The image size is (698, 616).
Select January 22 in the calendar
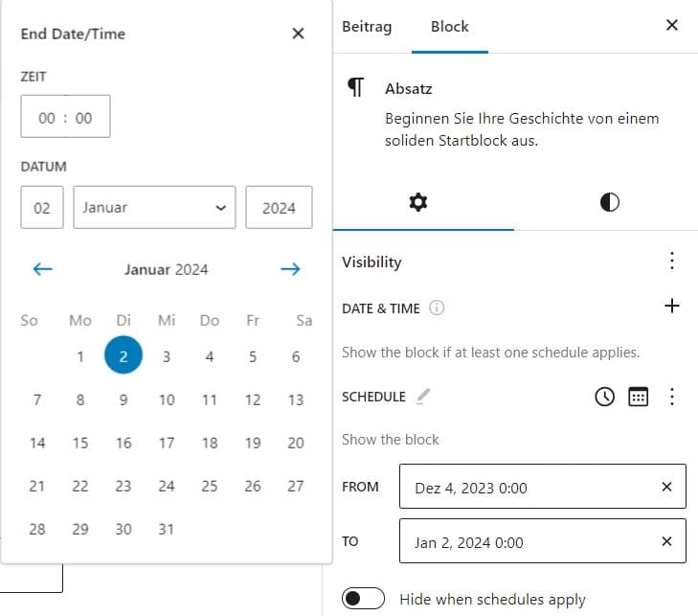point(80,486)
